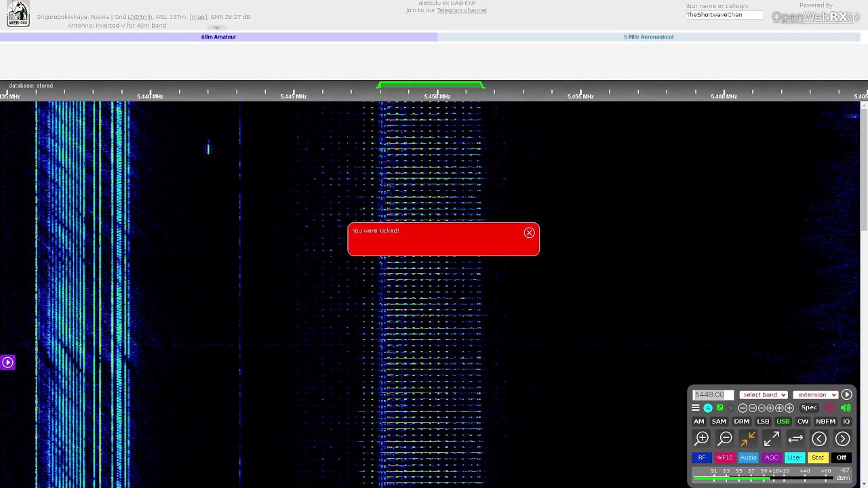Open the pink WF10 tab
Screen dimensions: 868x488
(x=725, y=457)
